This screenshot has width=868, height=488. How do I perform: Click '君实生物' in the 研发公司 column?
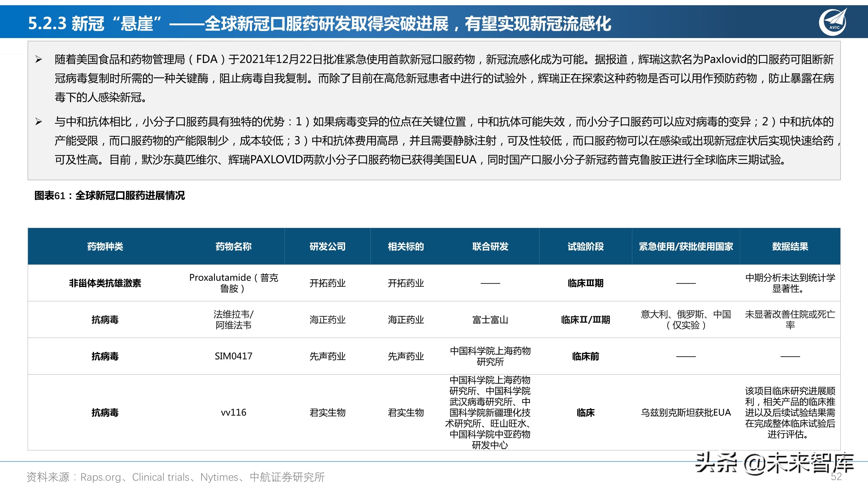pyautogui.click(x=328, y=413)
